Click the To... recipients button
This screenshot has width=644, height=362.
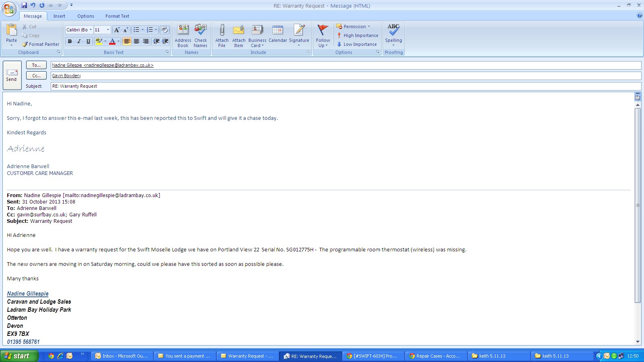coord(36,65)
